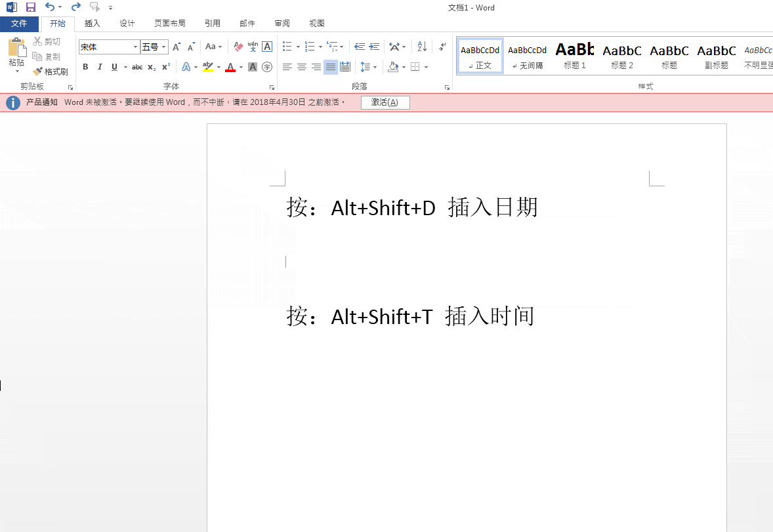Viewport: 773px width, 532px height.
Task: Toggle bold formatting
Action: [x=85, y=66]
